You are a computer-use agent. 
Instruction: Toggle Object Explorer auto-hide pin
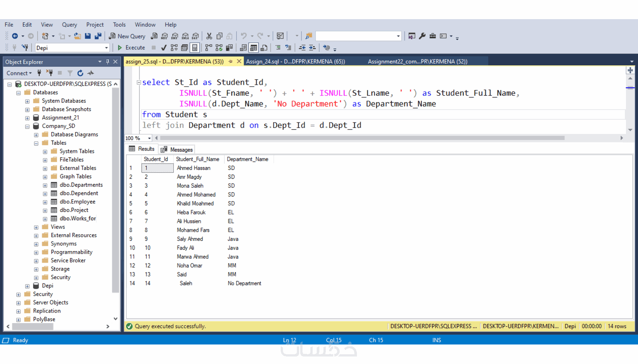click(x=108, y=62)
